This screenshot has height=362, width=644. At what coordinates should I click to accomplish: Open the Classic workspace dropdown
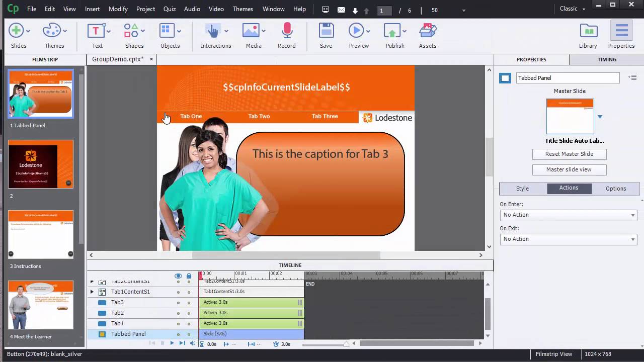pyautogui.click(x=573, y=9)
